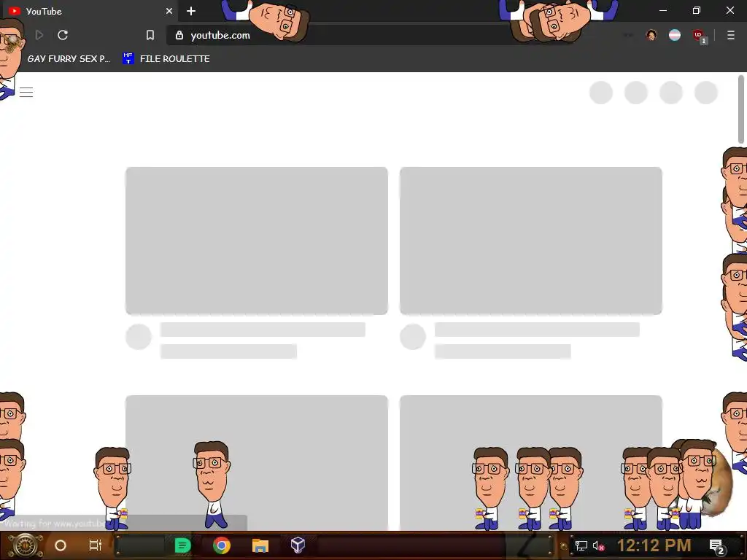Open the browser main menu button
Viewport: 747px width, 560px height.
click(730, 35)
